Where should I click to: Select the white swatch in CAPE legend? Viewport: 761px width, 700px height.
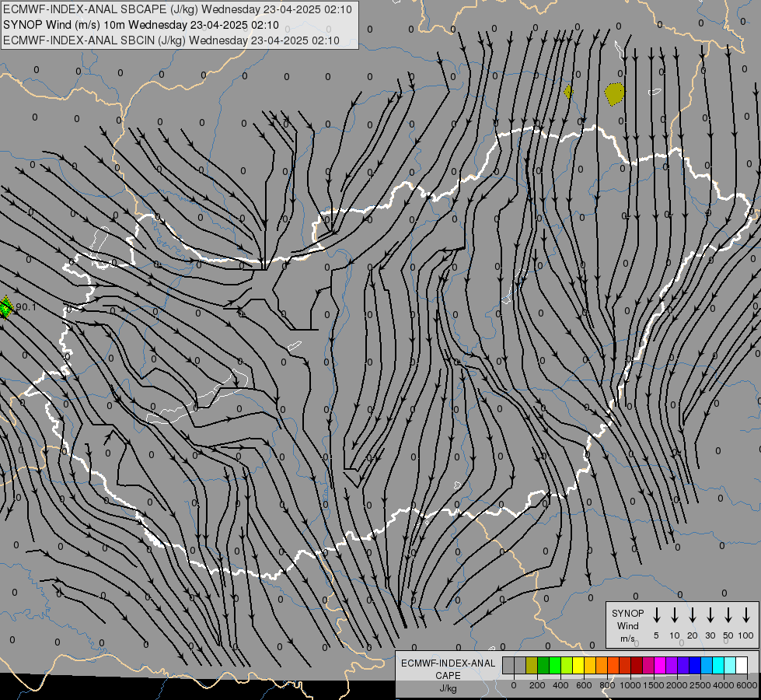[741, 665]
